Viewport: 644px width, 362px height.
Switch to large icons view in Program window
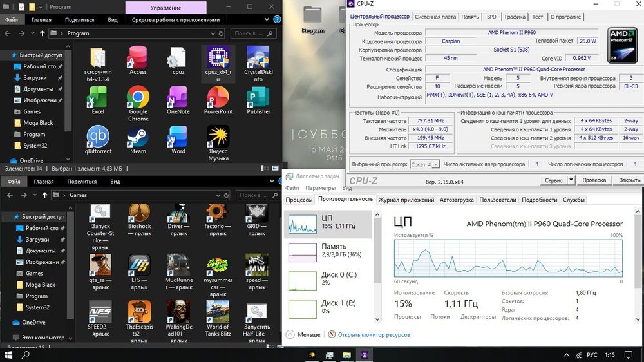coord(275,168)
